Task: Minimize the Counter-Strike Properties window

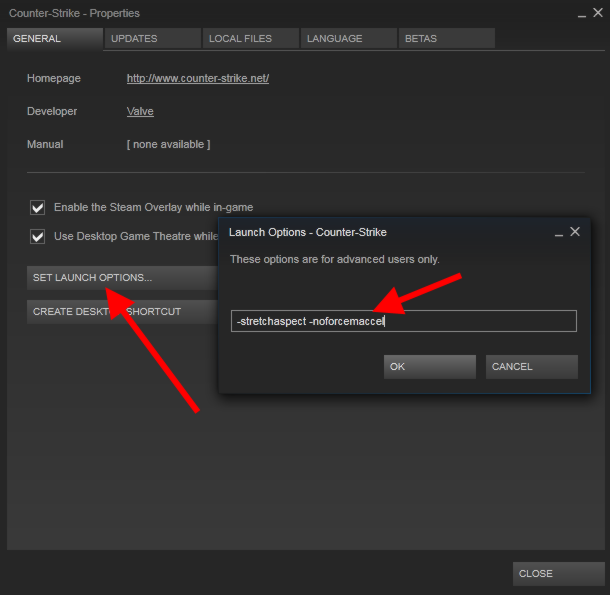Action: (581, 13)
